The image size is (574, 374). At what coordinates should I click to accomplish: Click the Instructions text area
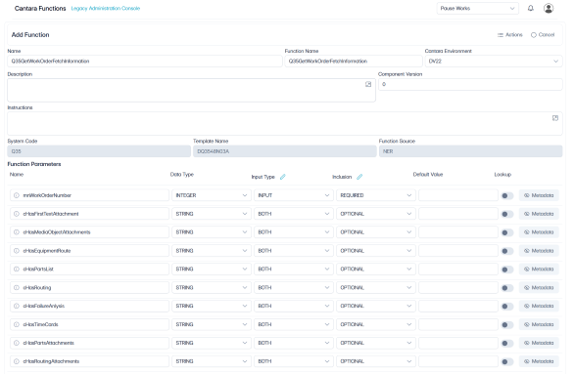[284, 124]
